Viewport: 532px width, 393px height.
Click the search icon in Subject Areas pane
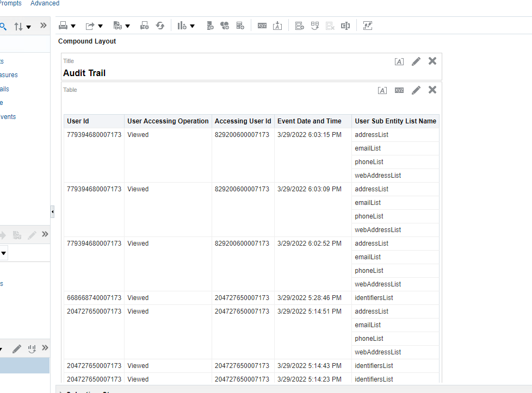point(3,27)
